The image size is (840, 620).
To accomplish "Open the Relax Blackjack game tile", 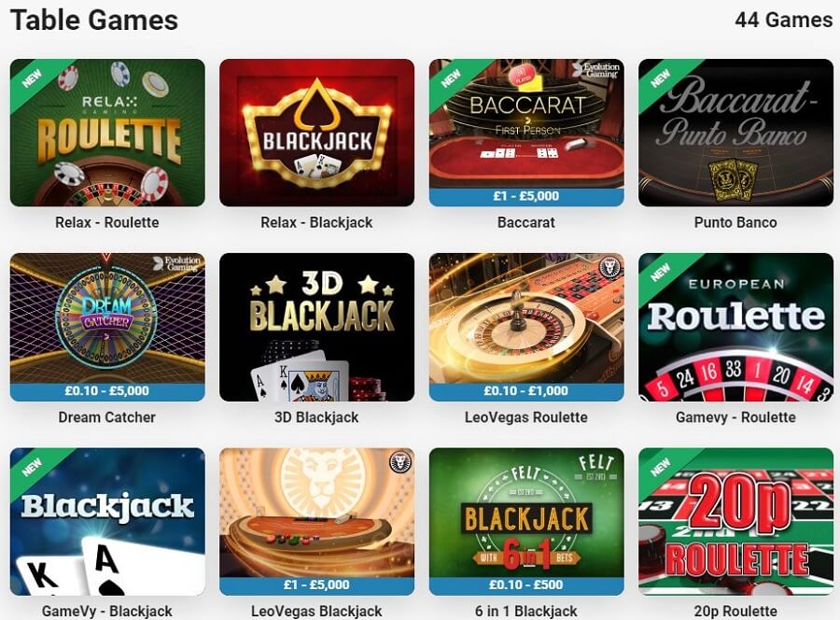I will click(316, 133).
